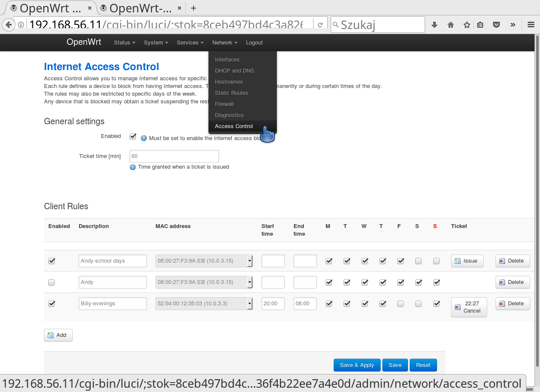This screenshot has height=392, width=540.
Task: Delete the Billy-evenings rule
Action: [513, 304]
